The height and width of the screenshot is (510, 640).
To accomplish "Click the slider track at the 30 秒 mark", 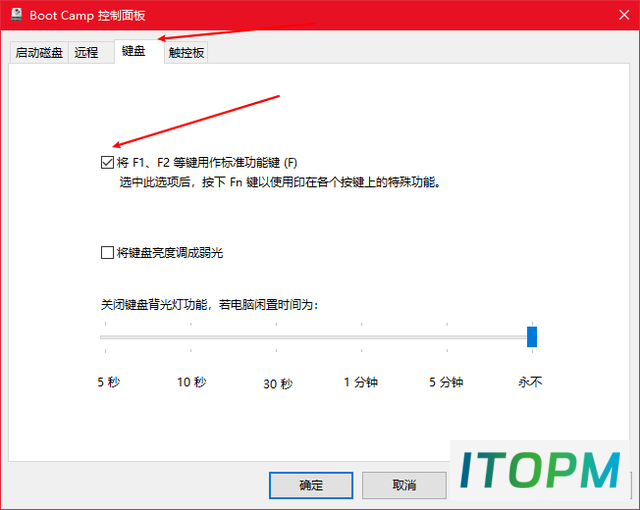I will click(x=276, y=337).
